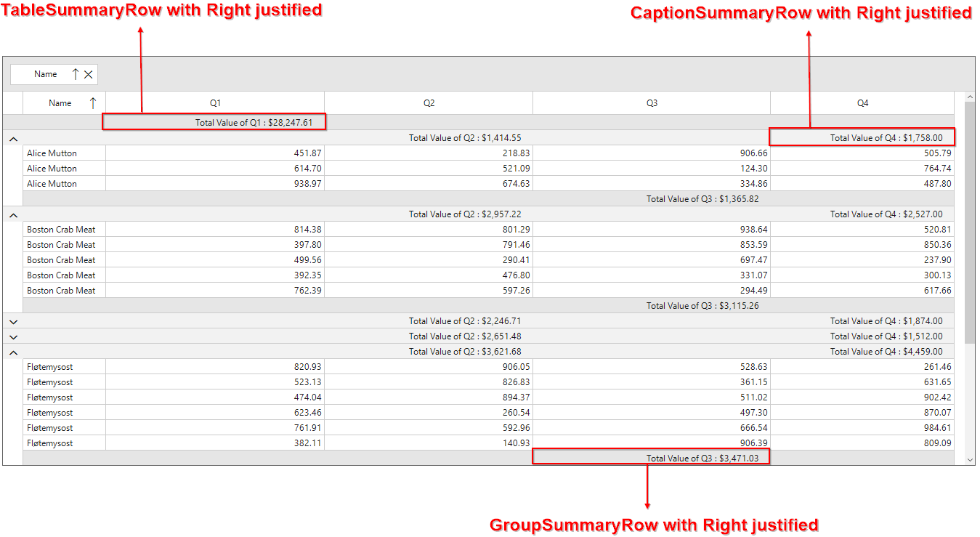Viewport: 980px width, 537px height.
Task: Click the scrollbar up arrow
Action: point(969,97)
